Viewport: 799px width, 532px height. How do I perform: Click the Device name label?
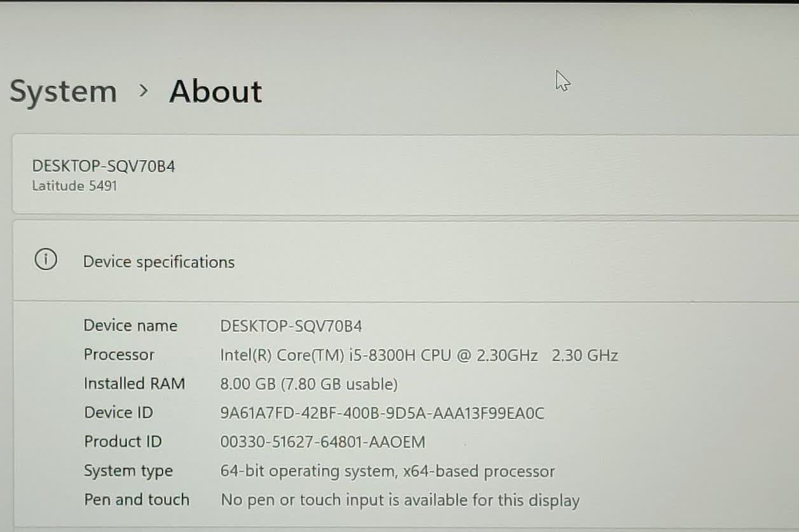[x=130, y=325]
